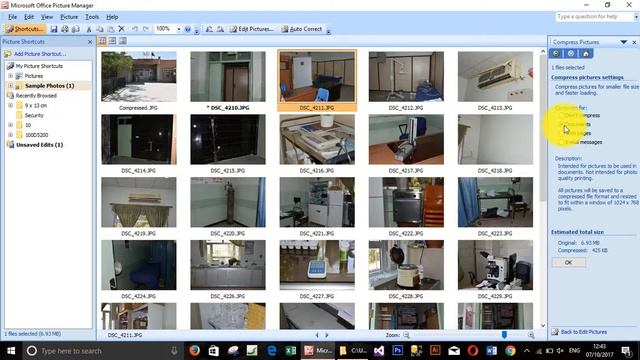Click the zoom out magnifier icon
This screenshot has height=360, width=640.
click(406, 335)
